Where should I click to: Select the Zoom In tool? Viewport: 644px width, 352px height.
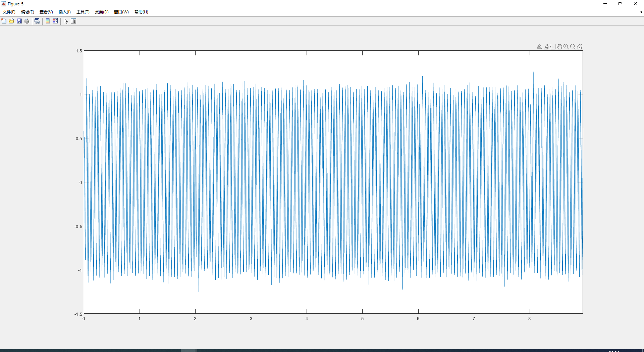(566, 47)
